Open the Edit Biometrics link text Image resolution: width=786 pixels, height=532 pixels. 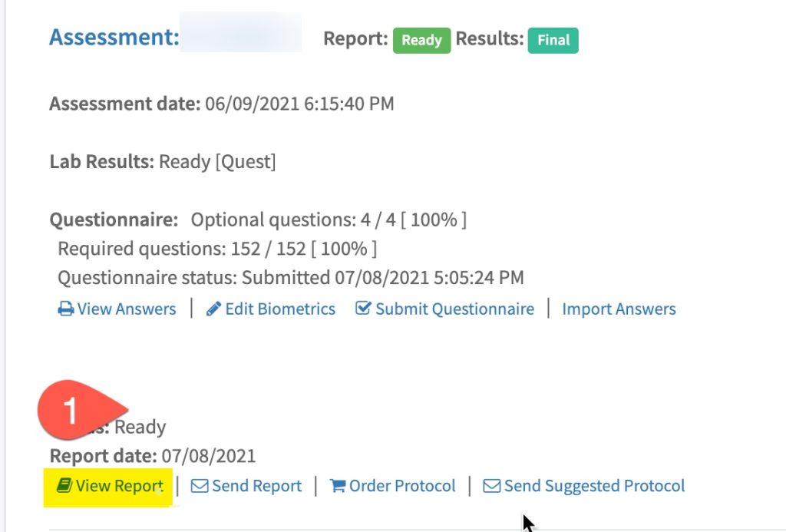[x=280, y=309]
